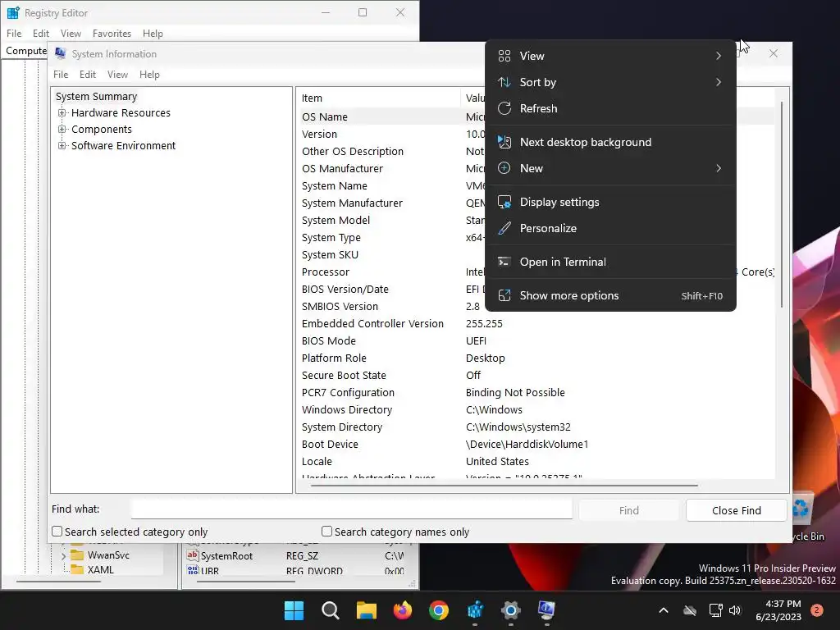
Task: Click the Open in Terminal icon
Action: 504,262
